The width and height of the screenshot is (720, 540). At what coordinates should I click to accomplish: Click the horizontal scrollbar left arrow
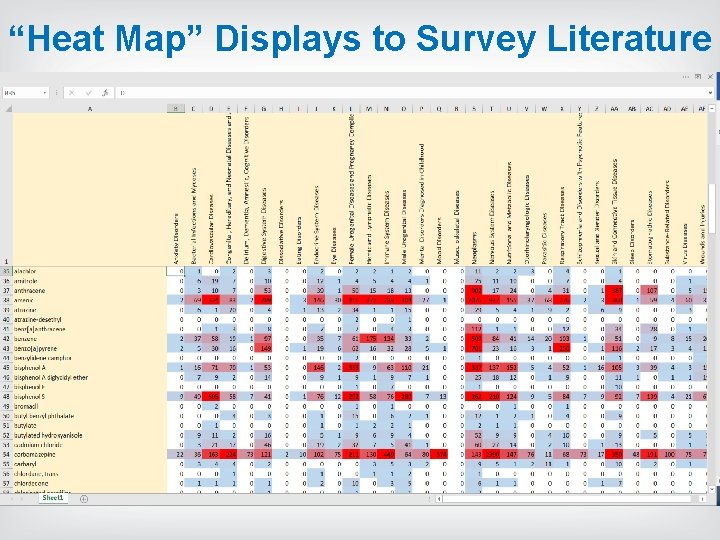point(439,499)
